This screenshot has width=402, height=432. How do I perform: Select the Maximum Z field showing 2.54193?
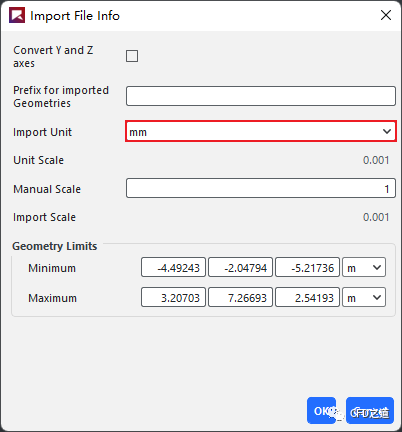click(307, 297)
